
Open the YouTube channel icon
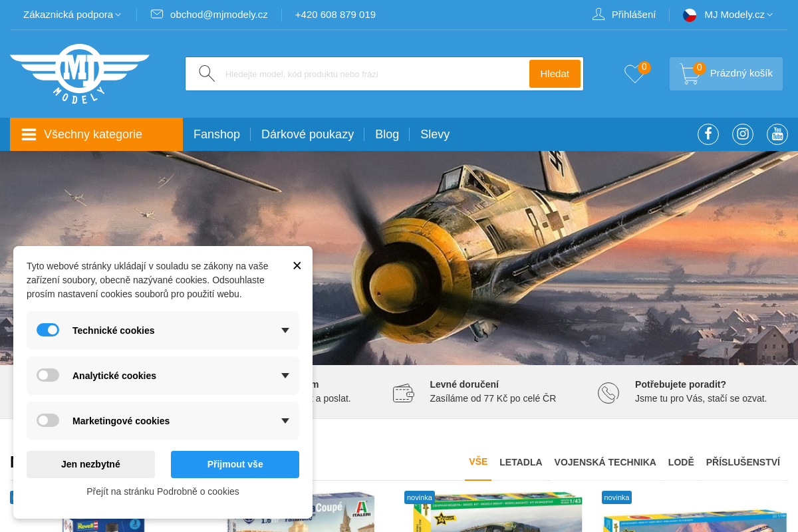[x=777, y=134]
